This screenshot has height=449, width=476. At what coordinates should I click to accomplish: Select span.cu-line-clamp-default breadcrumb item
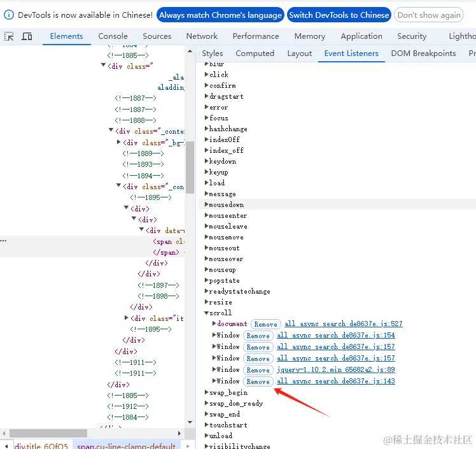(x=126, y=446)
